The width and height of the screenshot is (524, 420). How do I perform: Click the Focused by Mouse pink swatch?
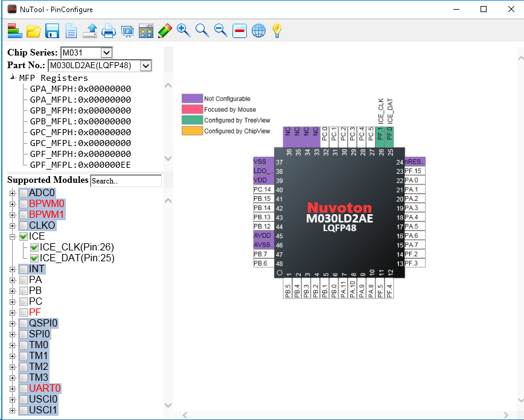[x=192, y=109]
